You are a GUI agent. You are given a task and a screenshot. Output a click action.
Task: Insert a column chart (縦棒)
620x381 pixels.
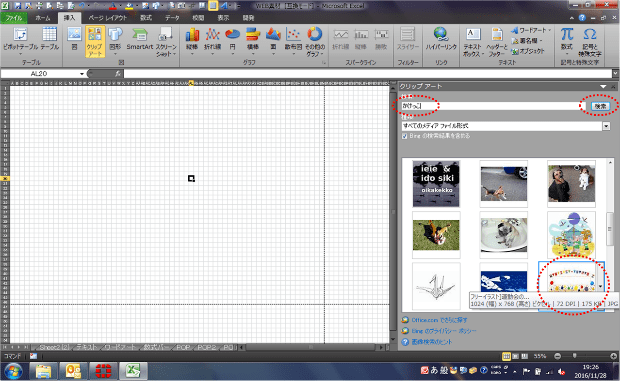coord(192,40)
